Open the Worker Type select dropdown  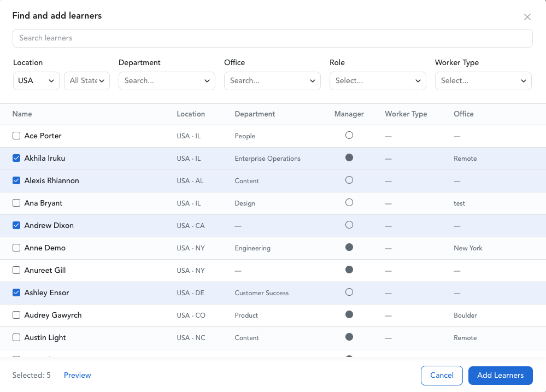[483, 80]
